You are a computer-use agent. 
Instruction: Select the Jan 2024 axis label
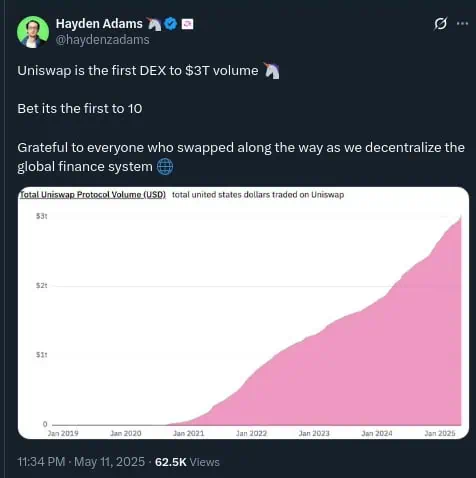[377, 433]
